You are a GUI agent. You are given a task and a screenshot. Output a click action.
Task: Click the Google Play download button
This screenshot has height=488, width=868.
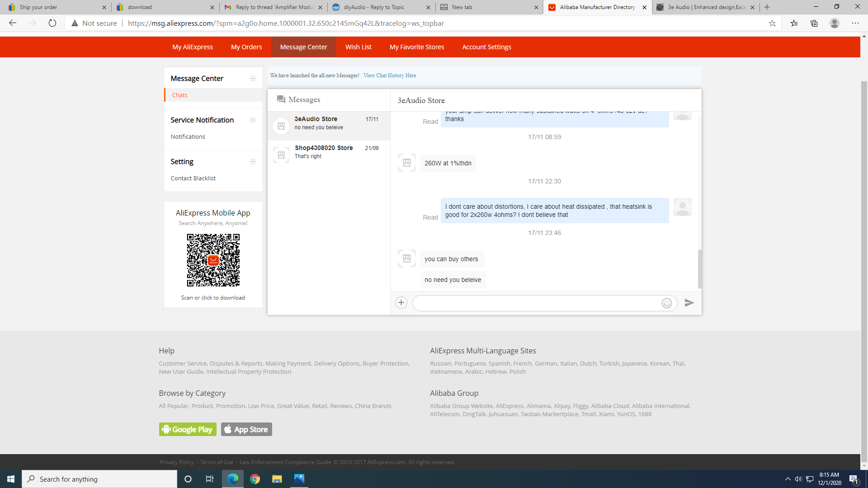coord(188,429)
